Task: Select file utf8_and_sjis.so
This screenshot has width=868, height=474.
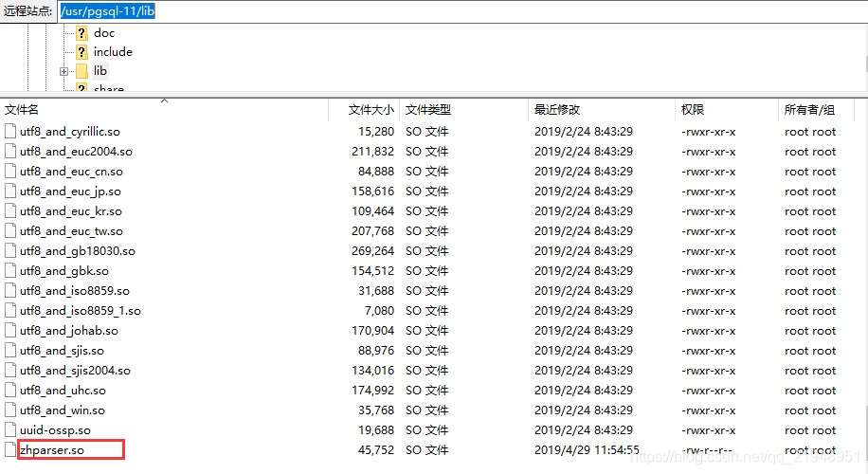Action: [x=62, y=351]
